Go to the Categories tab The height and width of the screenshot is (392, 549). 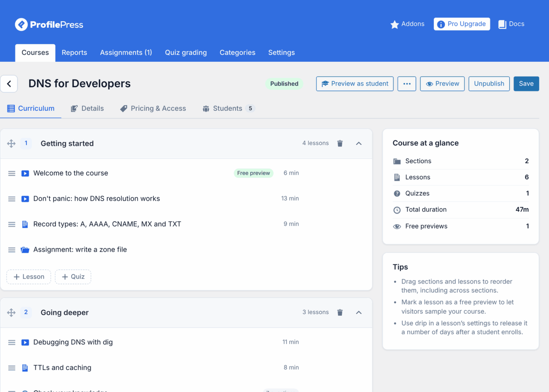click(x=238, y=53)
